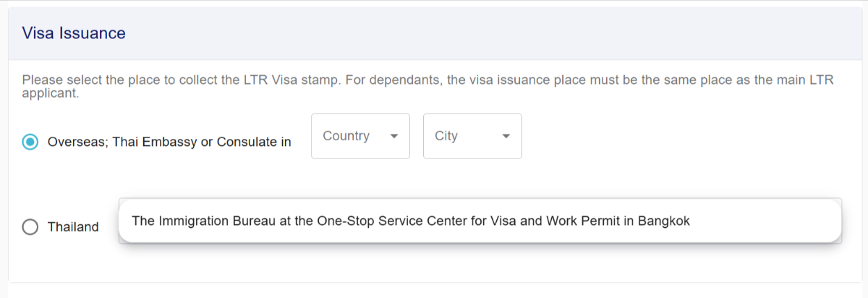Click the empty circle beside Thailand
Screen dimensions: 868x298
coord(30,227)
